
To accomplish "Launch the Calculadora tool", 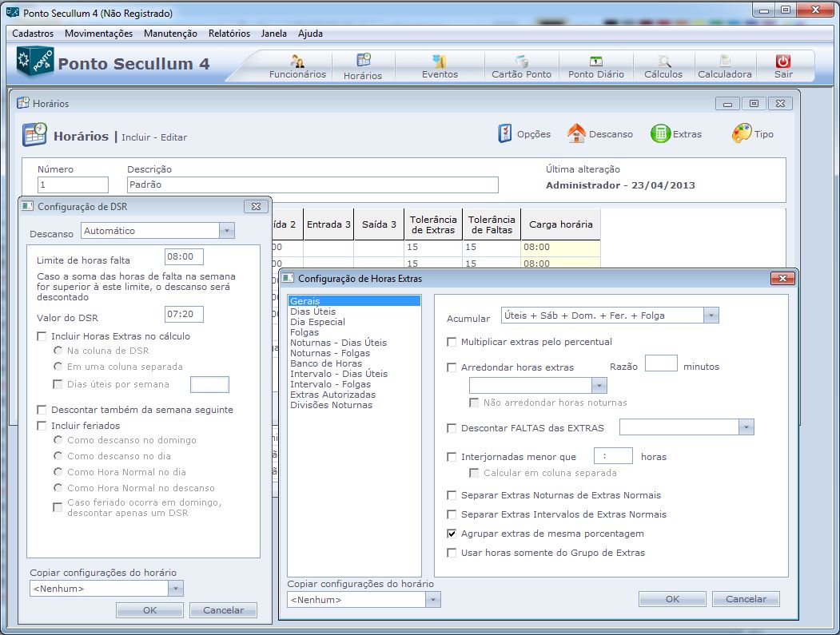I will click(724, 67).
